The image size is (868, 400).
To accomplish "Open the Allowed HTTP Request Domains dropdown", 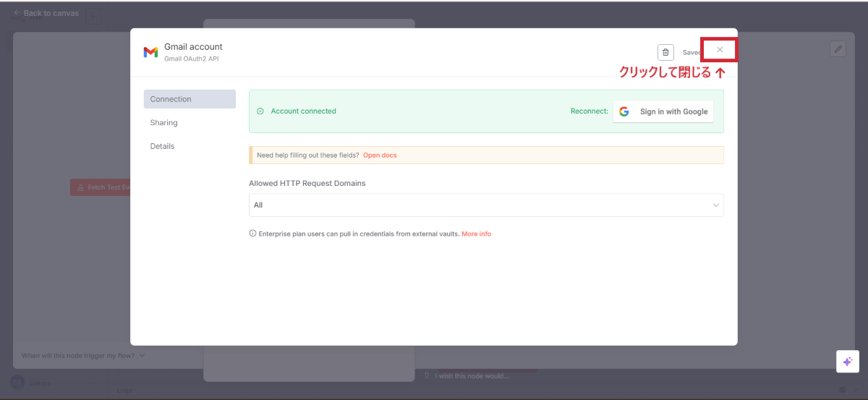I will 485,205.
